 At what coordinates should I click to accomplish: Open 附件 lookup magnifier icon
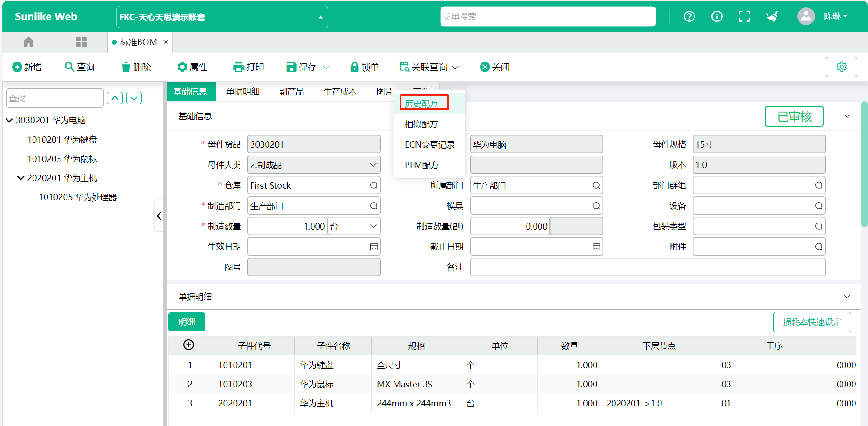coord(819,247)
